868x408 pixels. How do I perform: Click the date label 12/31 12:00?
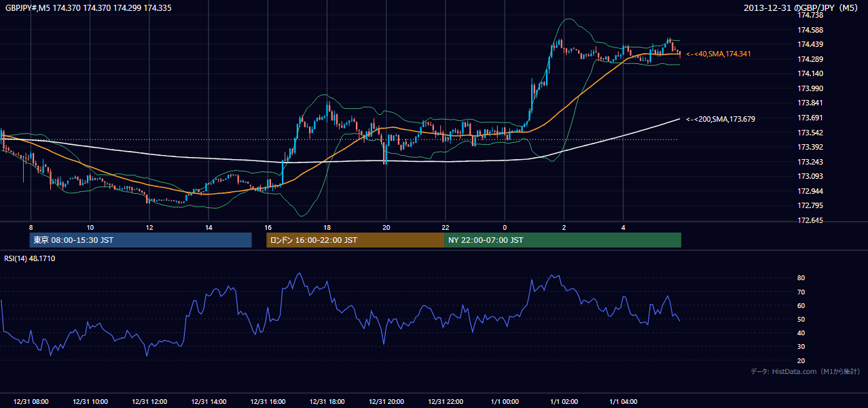point(149,401)
